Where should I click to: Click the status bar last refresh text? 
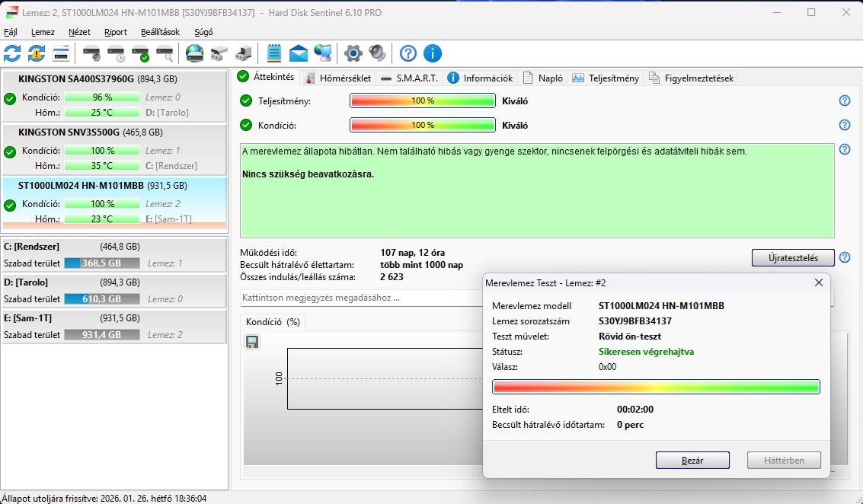[104, 498]
